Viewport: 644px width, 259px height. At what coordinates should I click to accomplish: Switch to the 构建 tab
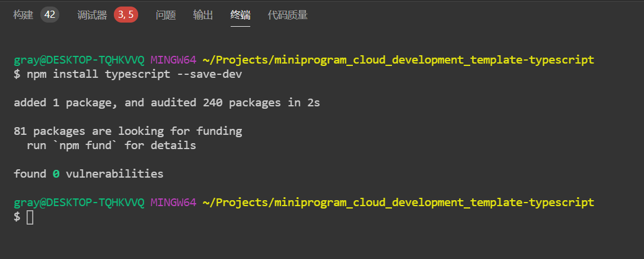coord(24,15)
